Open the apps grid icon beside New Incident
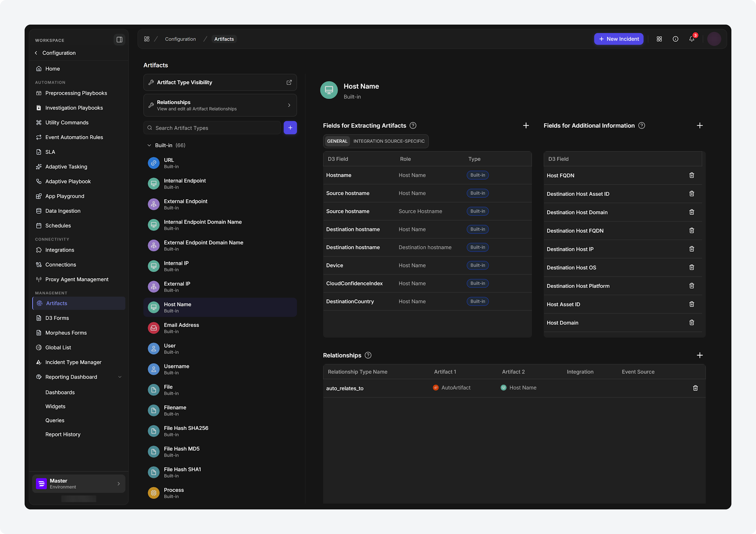The image size is (756, 534). pos(659,39)
